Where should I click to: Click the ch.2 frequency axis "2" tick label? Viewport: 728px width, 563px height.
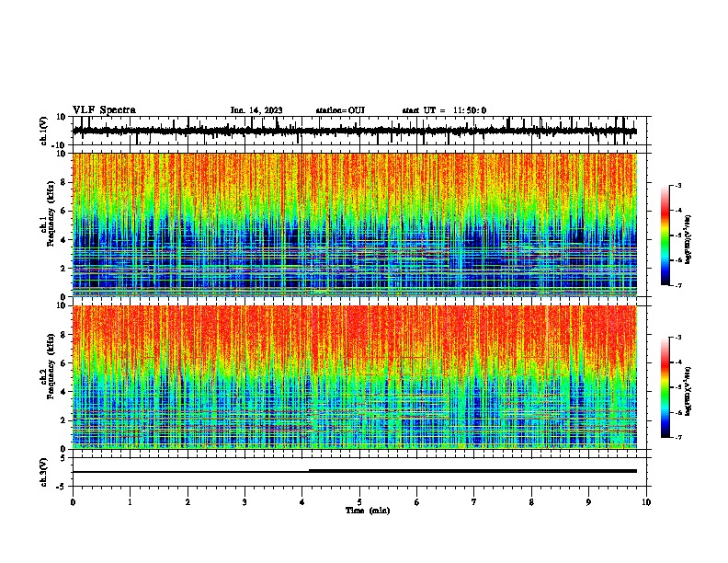[63, 420]
